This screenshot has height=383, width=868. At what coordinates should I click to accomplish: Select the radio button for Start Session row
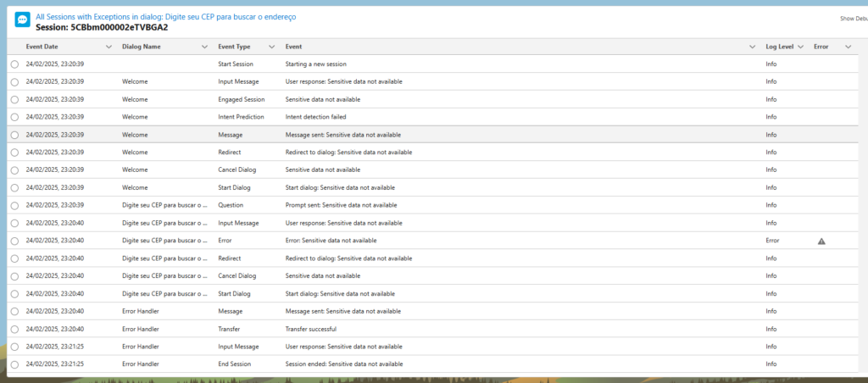pyautogui.click(x=14, y=64)
